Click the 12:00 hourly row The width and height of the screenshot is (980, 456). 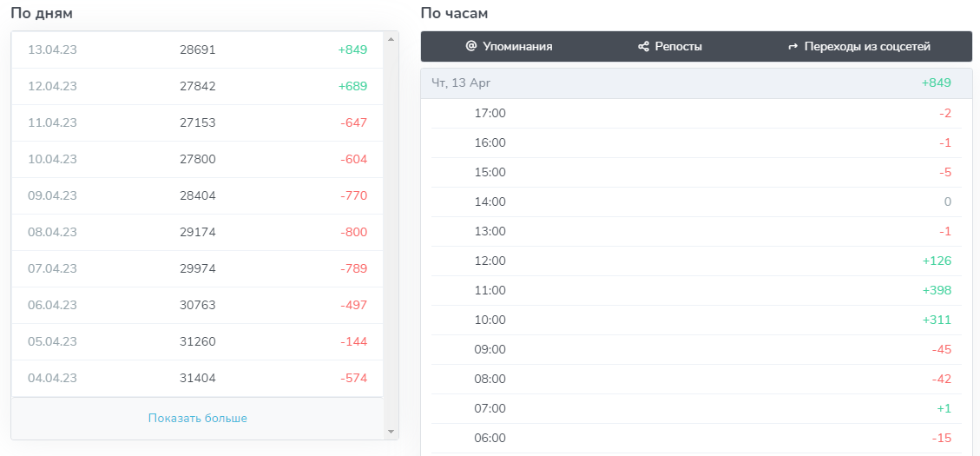pos(696,261)
